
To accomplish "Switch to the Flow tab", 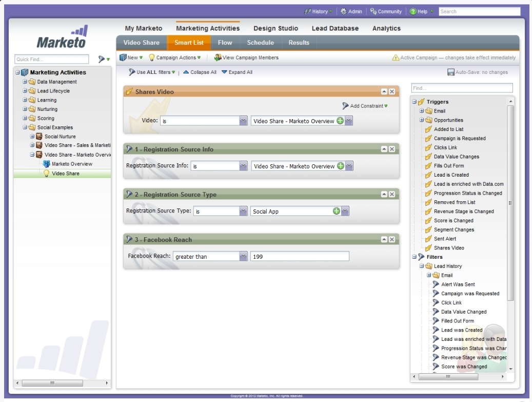I will point(225,43).
